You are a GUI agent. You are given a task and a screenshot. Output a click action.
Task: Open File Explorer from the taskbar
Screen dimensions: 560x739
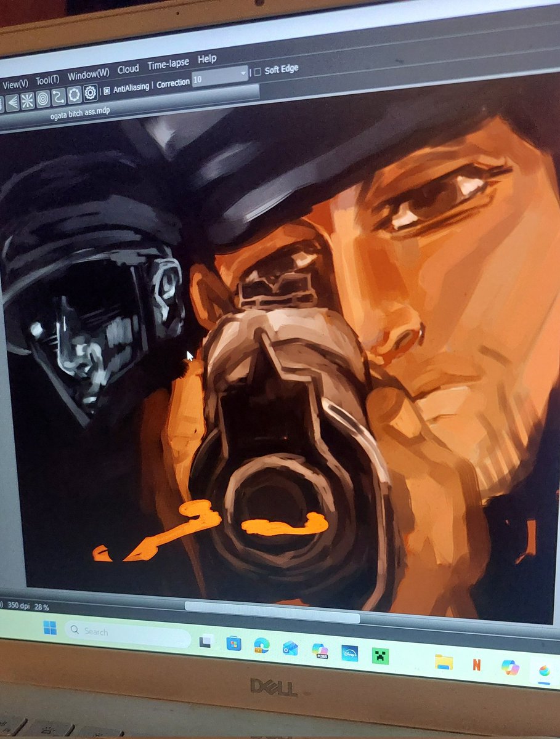[444, 661]
